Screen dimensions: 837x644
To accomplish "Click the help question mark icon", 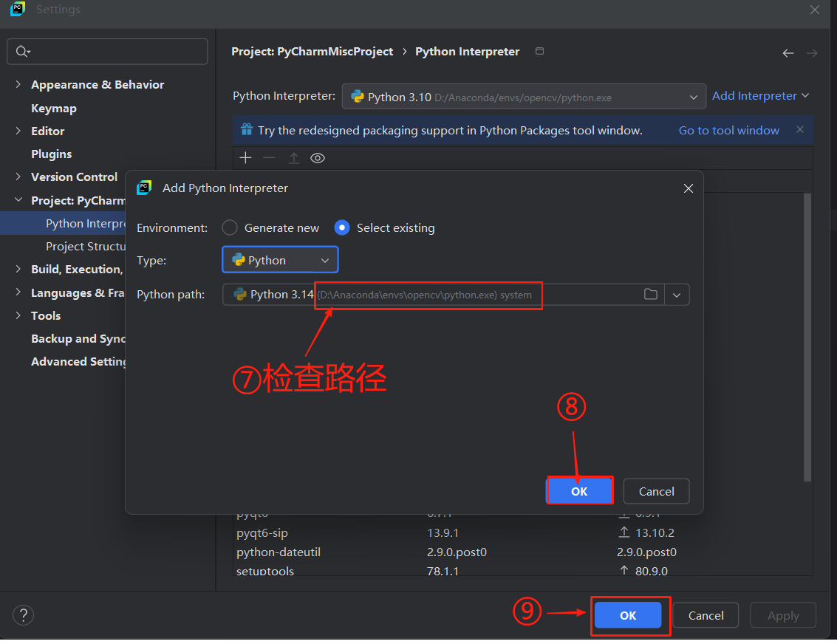I will pyautogui.click(x=23, y=614).
